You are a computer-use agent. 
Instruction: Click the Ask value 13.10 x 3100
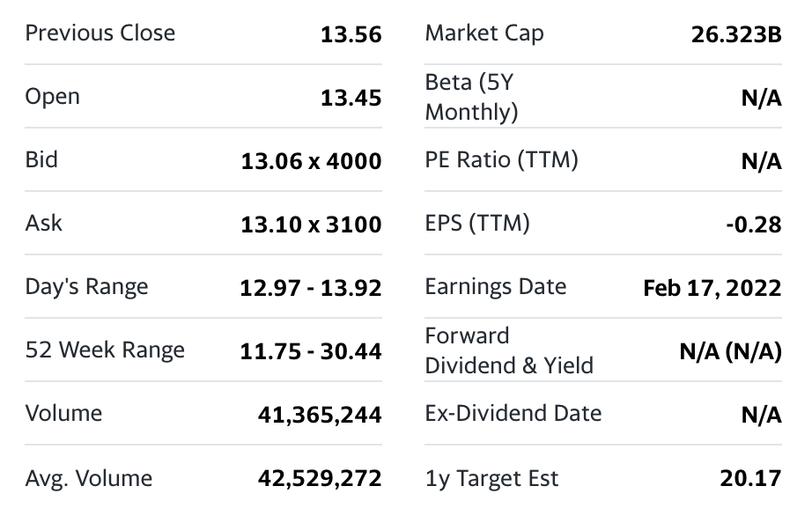tap(311, 225)
